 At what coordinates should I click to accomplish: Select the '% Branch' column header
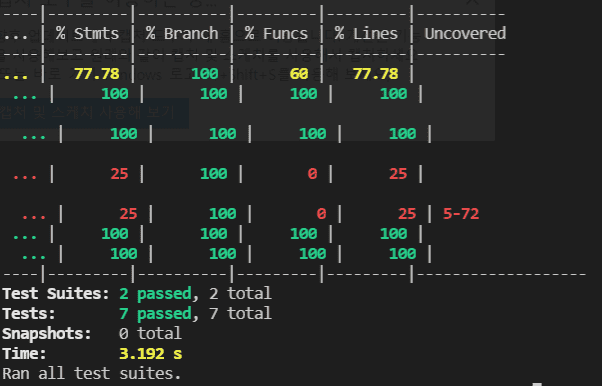point(182,34)
